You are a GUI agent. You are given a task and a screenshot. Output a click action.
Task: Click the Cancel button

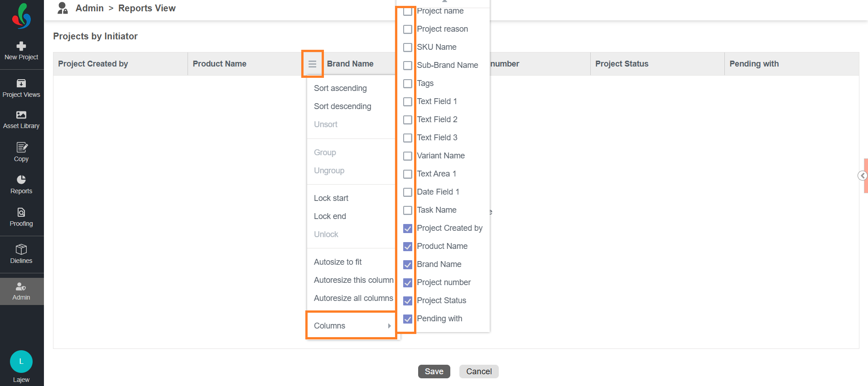(x=479, y=372)
